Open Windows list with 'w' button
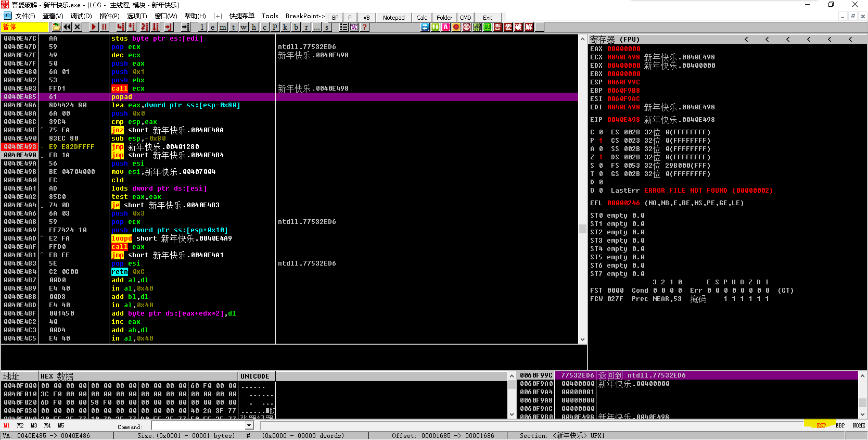The width and height of the screenshot is (868, 440). [x=244, y=27]
